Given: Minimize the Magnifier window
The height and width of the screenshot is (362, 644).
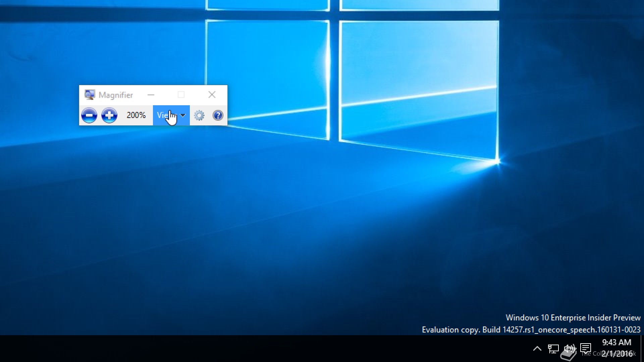Looking at the screenshot, I should click(x=151, y=95).
